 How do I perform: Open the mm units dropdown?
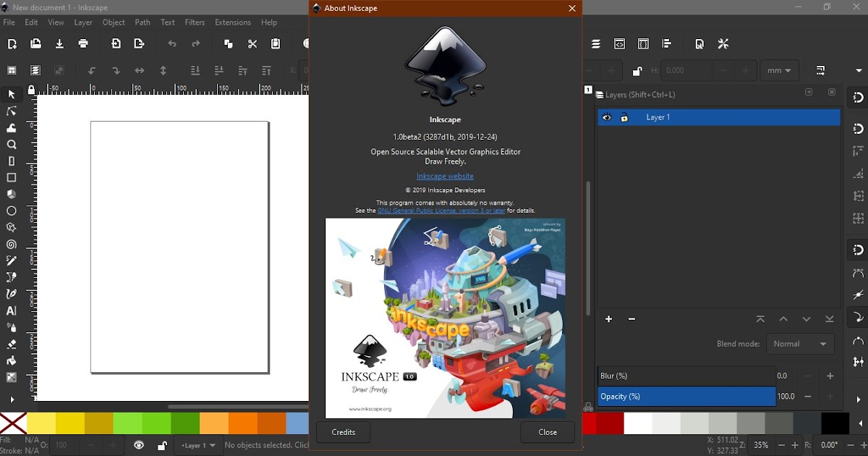[x=780, y=71]
